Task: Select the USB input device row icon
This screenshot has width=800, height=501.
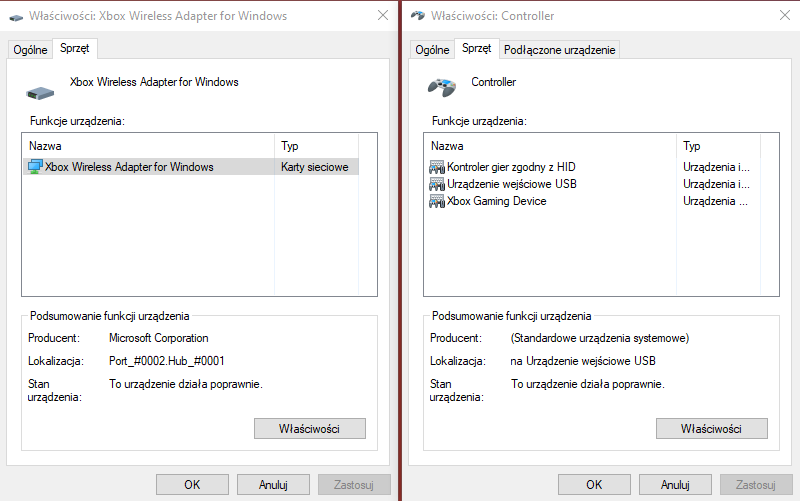Action: tap(437, 184)
